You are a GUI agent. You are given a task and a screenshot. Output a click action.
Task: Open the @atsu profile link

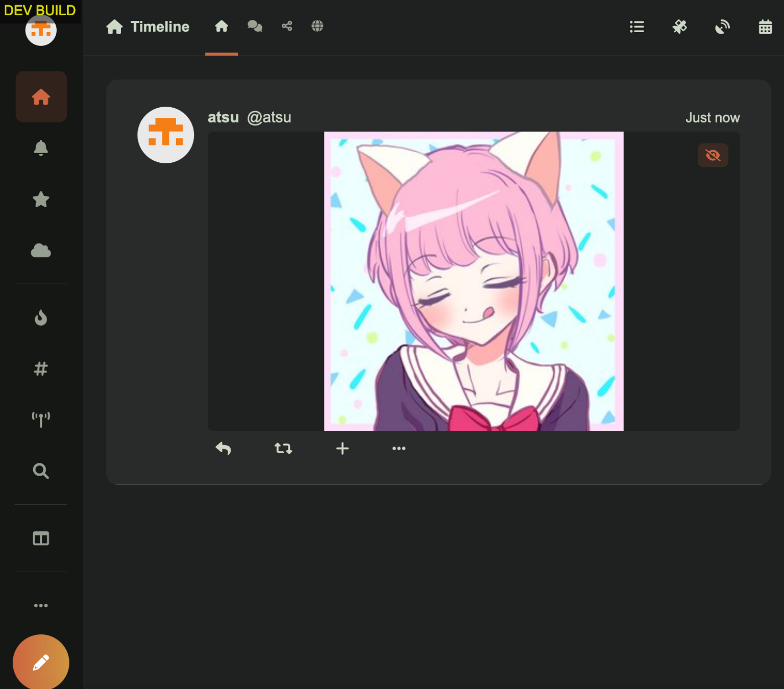point(269,117)
